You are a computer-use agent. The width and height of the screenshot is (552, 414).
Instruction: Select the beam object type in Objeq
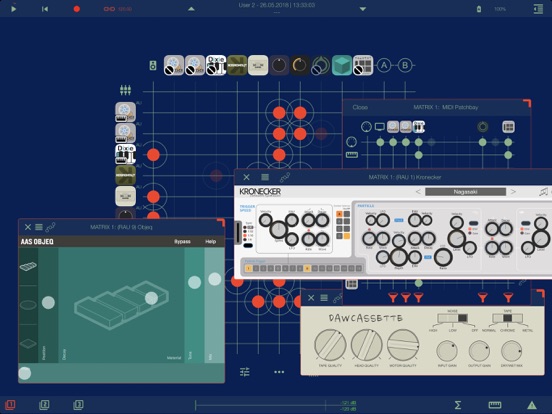(x=28, y=267)
